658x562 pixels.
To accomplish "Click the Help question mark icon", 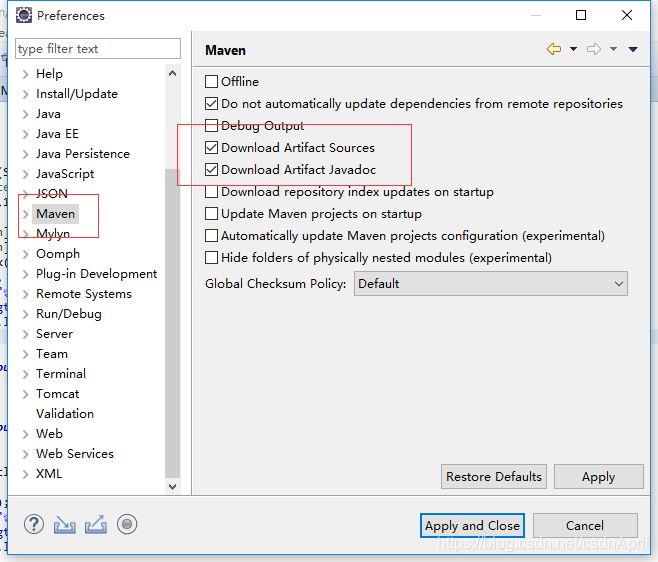I will [34, 525].
